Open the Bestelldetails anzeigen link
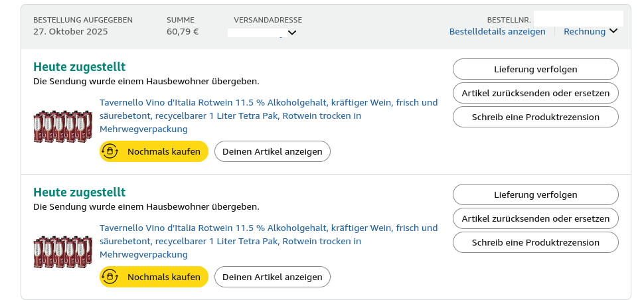Screen dimensions: 644x300 point(497,31)
